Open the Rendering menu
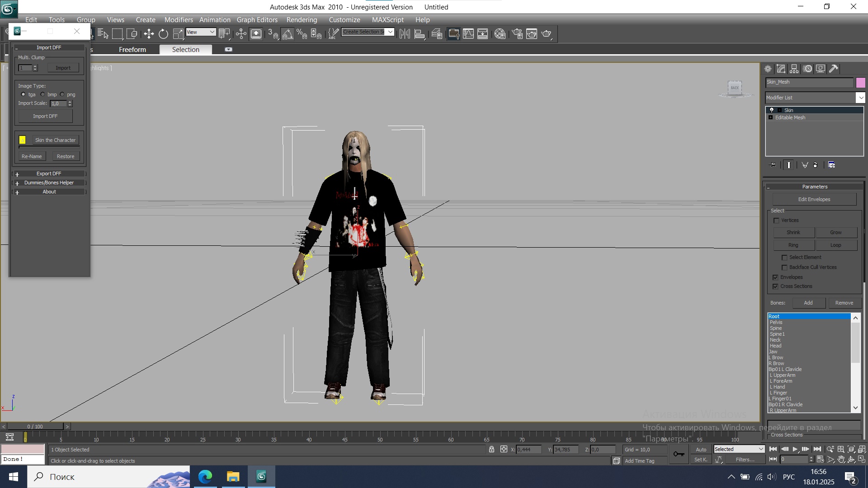Screen dimensions: 868x488 (302, 20)
